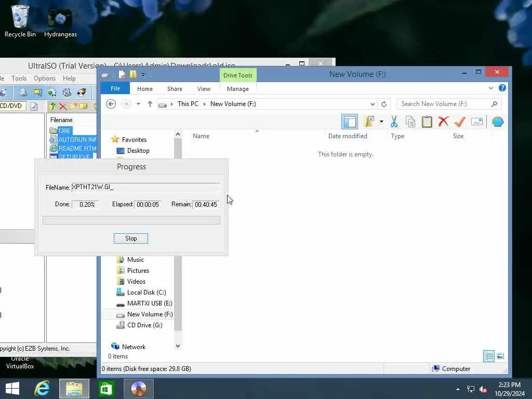The image size is (532, 399).
Task: Click the folder options icon with checkbox
Action: pos(369,122)
